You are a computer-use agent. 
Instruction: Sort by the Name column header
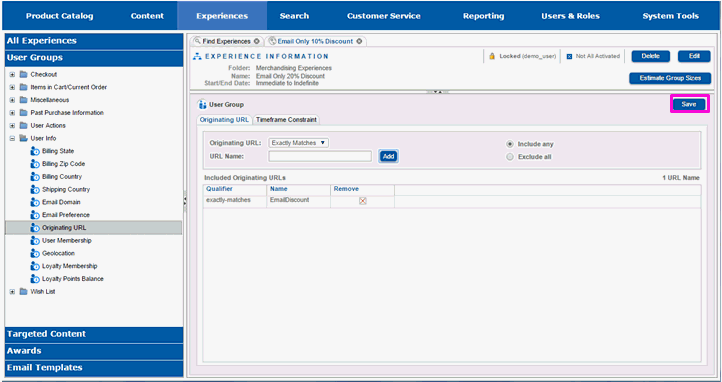tap(298, 189)
